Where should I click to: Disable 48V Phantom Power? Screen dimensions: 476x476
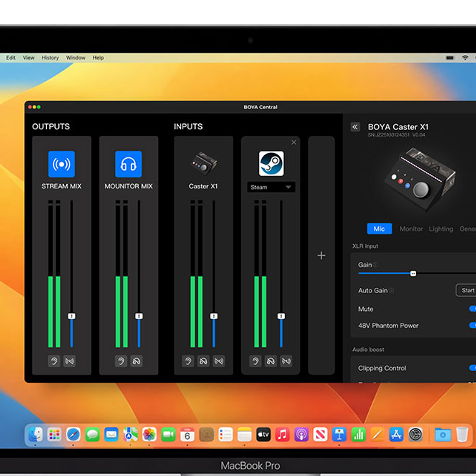(473, 325)
